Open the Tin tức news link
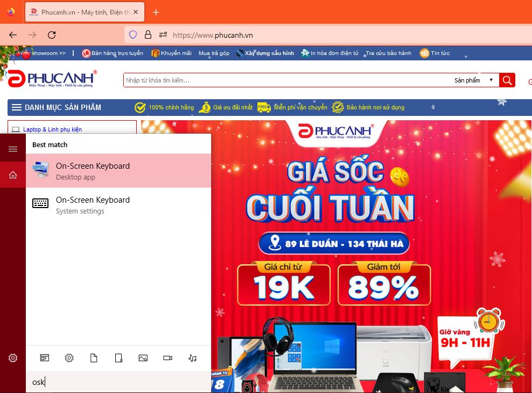 point(435,53)
